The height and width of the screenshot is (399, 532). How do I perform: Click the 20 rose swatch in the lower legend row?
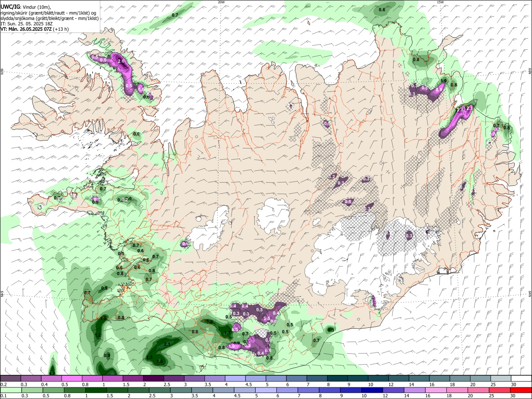tap(478, 390)
